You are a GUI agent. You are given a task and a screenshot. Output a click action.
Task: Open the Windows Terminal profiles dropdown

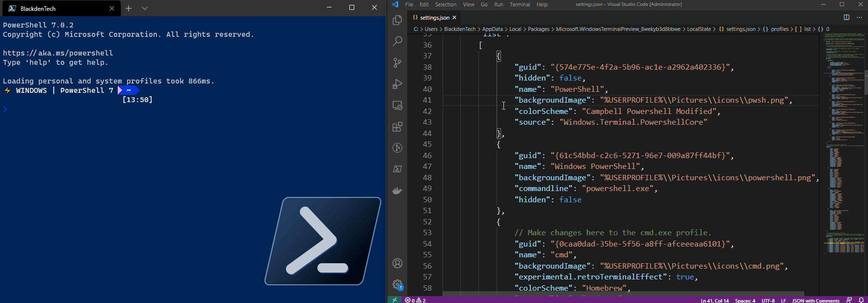pyautogui.click(x=145, y=8)
